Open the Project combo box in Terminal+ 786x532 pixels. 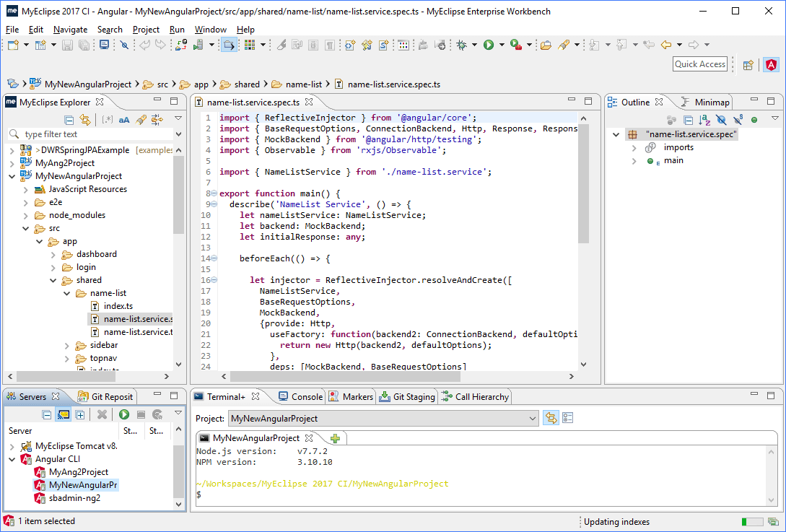tap(383, 418)
